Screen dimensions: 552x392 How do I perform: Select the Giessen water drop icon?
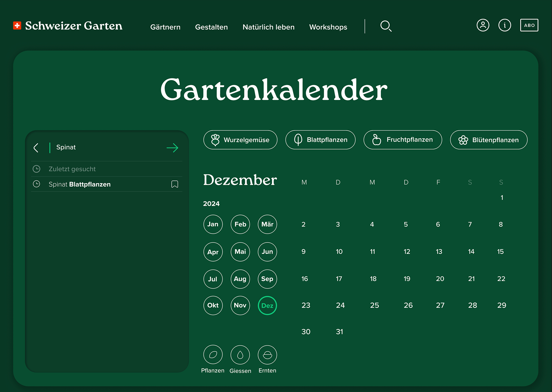[240, 355]
